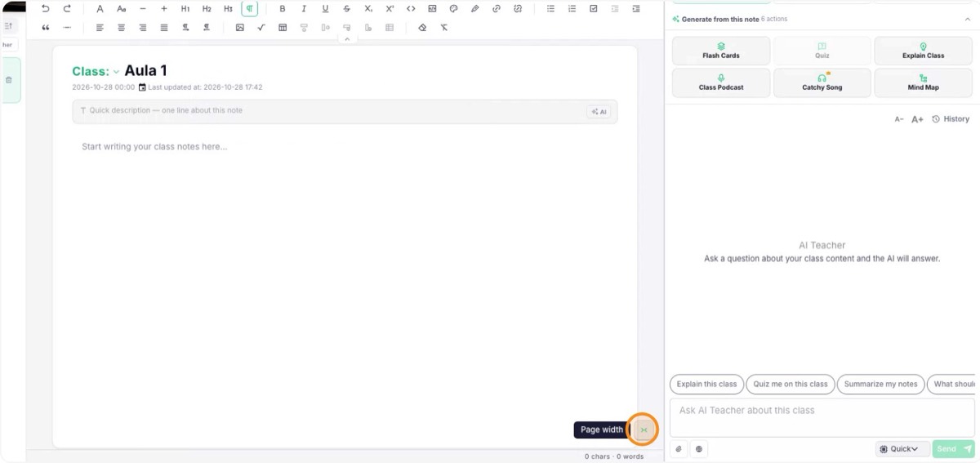Insert a numbered list
Image resolution: width=980 pixels, height=463 pixels.
click(572, 8)
